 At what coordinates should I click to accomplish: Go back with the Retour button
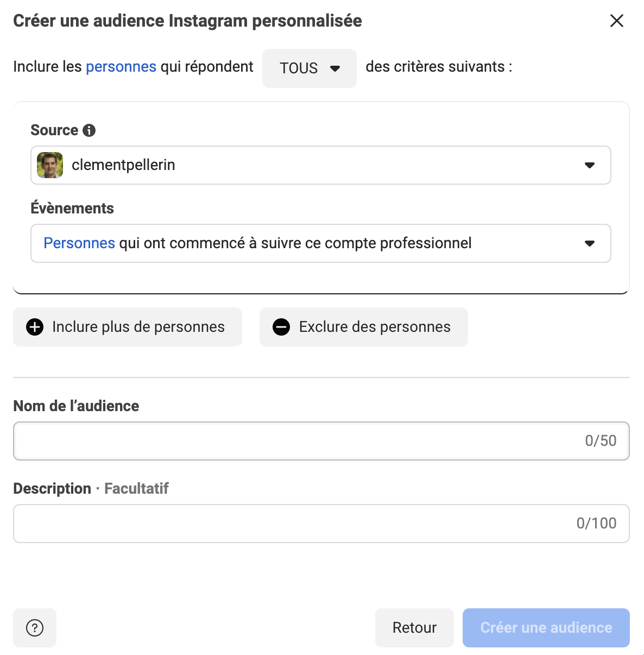point(414,628)
